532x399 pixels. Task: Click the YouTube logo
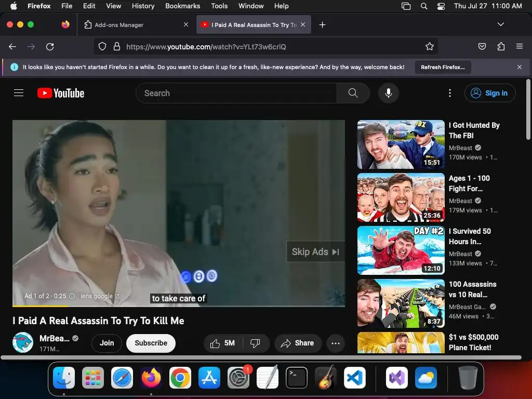point(61,93)
